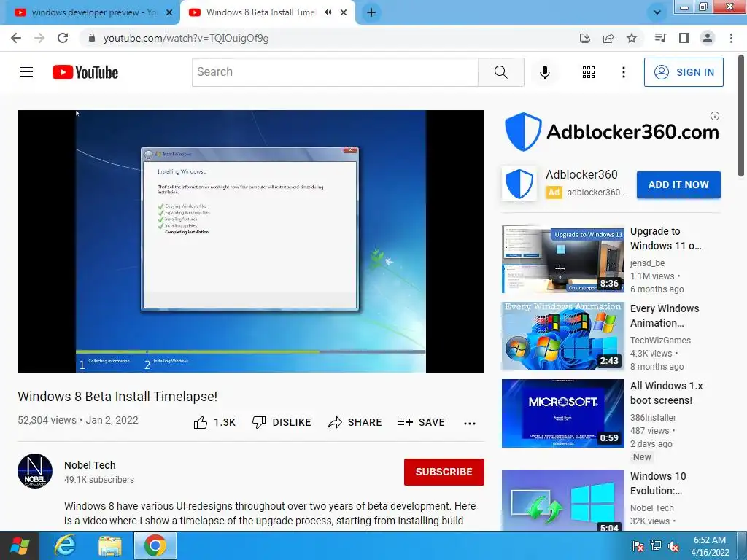Screen dimensions: 747x560
Task: Save the video to a playlist
Action: point(422,422)
